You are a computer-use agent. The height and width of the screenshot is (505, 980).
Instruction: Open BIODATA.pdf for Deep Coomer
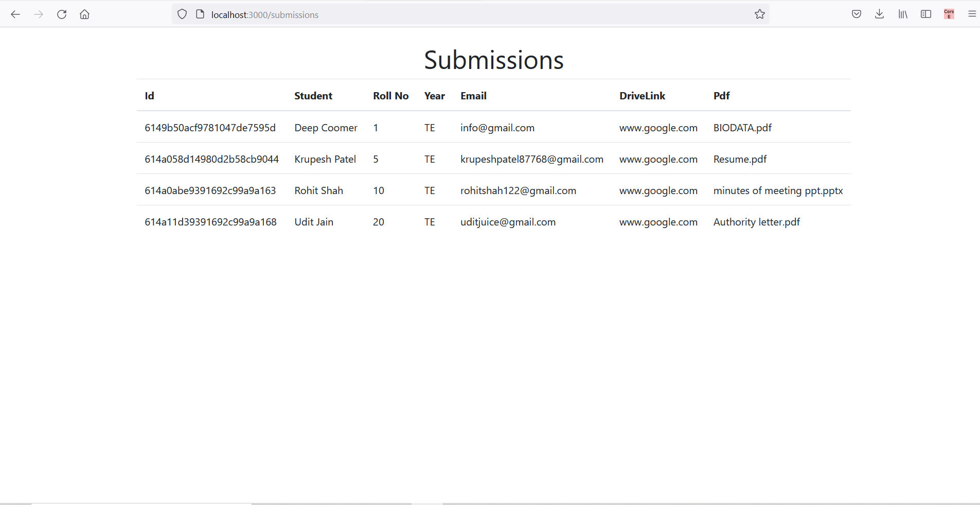click(x=742, y=128)
